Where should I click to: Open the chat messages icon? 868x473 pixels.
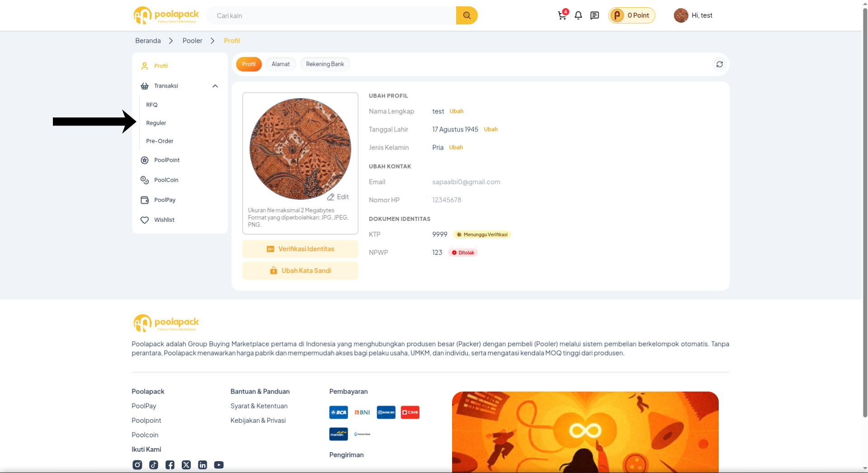pos(594,15)
